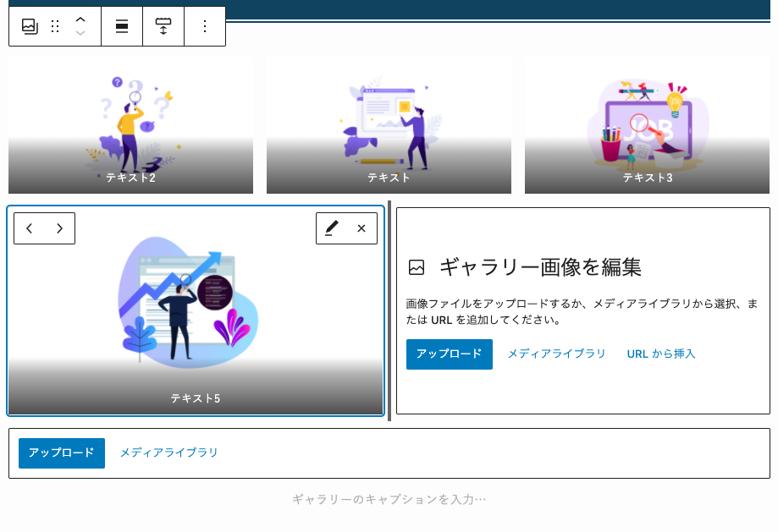Move block up with the arrow

tap(80, 19)
